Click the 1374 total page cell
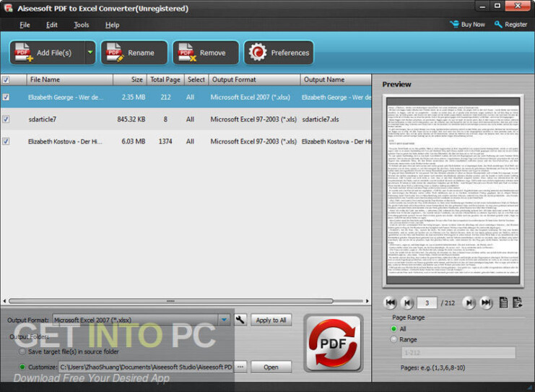535x392 pixels. tap(165, 141)
